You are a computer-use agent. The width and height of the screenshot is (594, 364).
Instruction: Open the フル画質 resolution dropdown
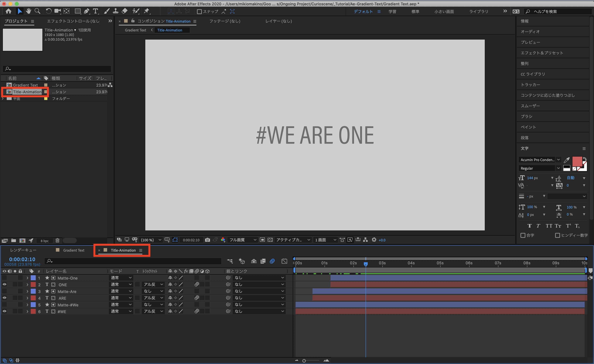pos(242,240)
